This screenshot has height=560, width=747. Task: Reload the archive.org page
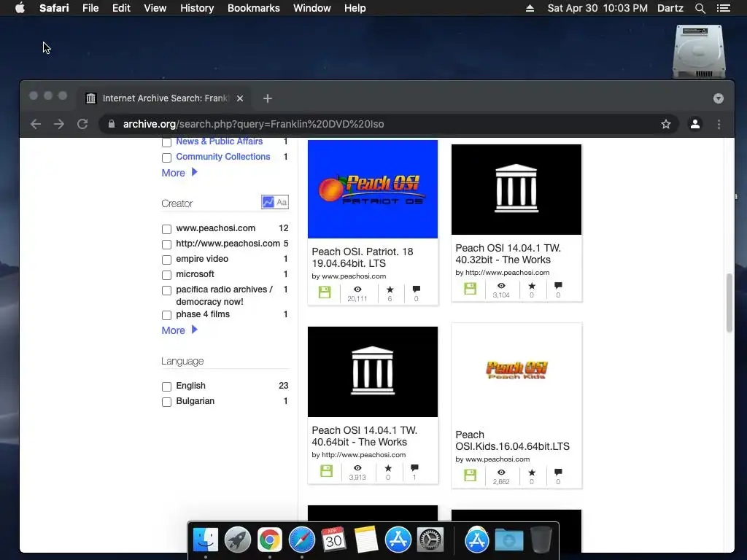(x=82, y=124)
